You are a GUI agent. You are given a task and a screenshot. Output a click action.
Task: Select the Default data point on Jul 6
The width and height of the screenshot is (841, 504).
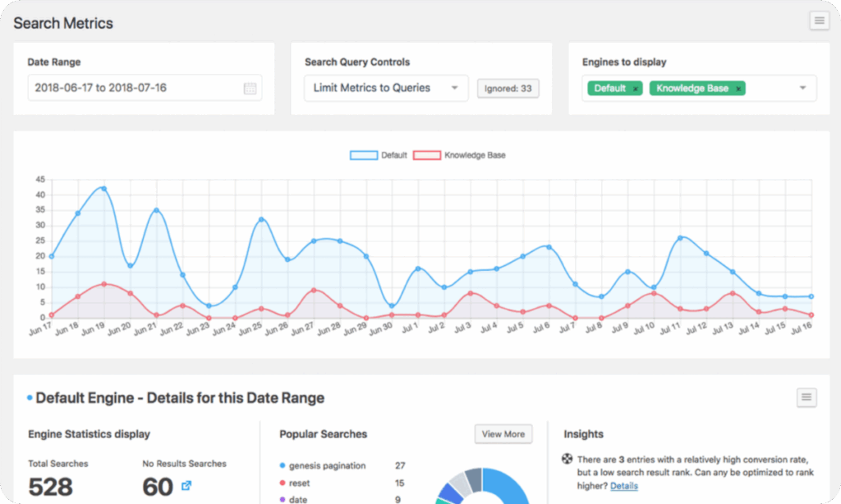[x=549, y=247]
